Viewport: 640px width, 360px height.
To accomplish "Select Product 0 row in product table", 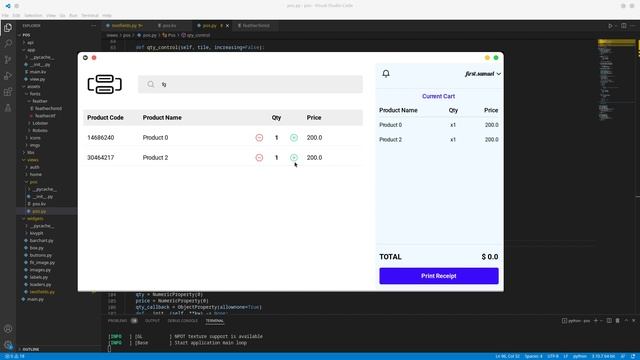I will [x=223, y=138].
